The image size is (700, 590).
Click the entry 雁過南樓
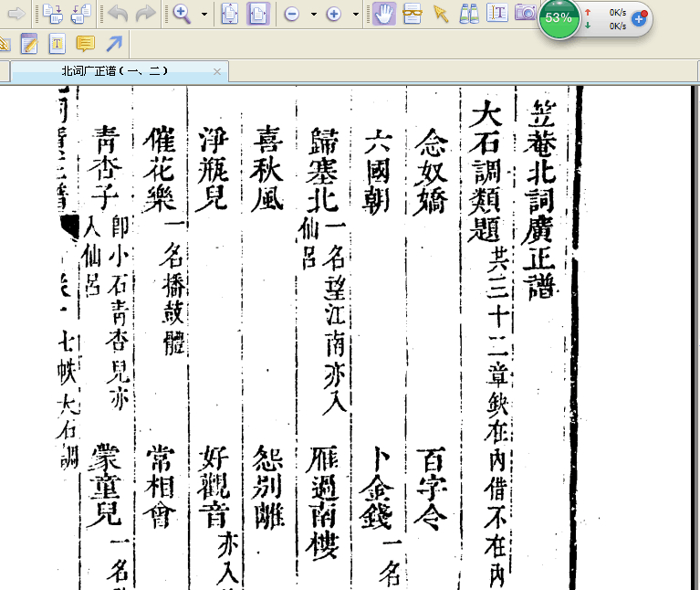[x=323, y=501]
